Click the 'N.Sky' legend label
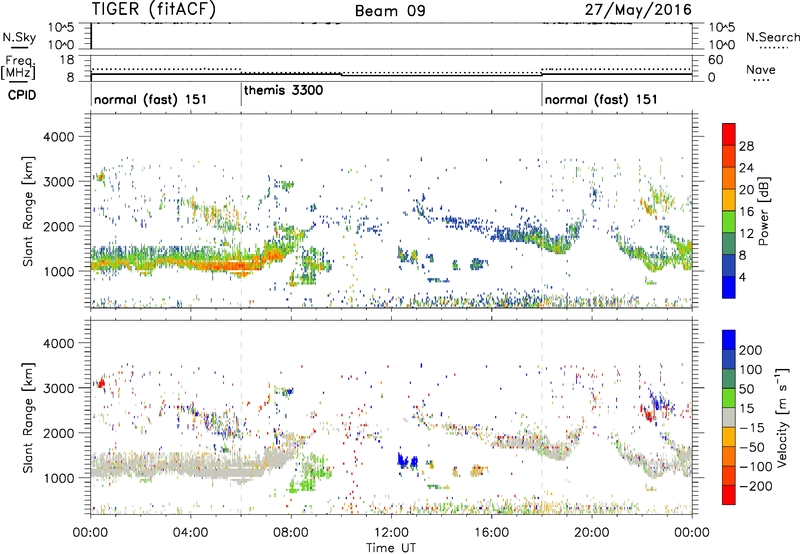 coord(19,37)
